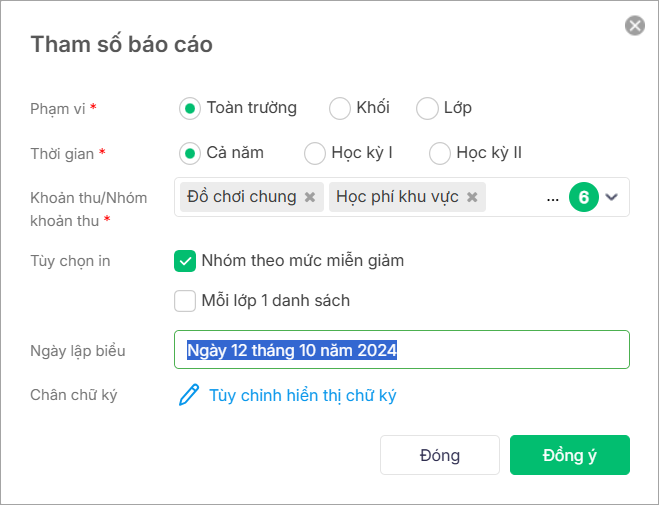Choose the Lớp scope option
The height and width of the screenshot is (505, 659).
pyautogui.click(x=427, y=108)
